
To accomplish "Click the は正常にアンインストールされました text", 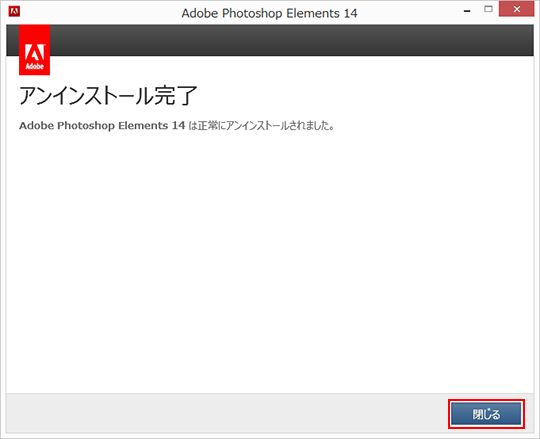I will pyautogui.click(x=262, y=126).
